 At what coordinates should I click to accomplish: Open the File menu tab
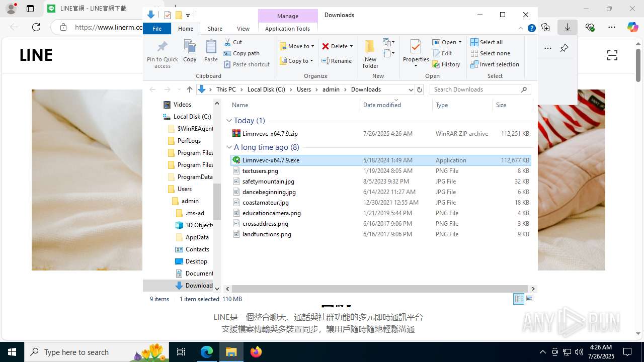coord(157,29)
